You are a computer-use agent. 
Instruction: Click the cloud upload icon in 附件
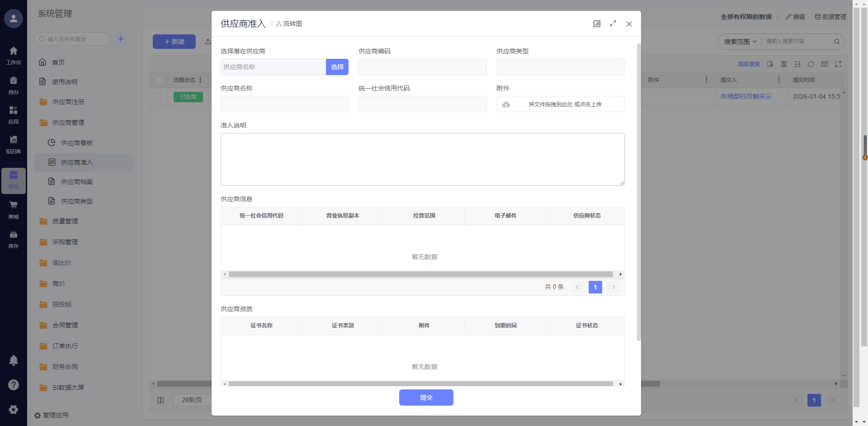pos(506,104)
